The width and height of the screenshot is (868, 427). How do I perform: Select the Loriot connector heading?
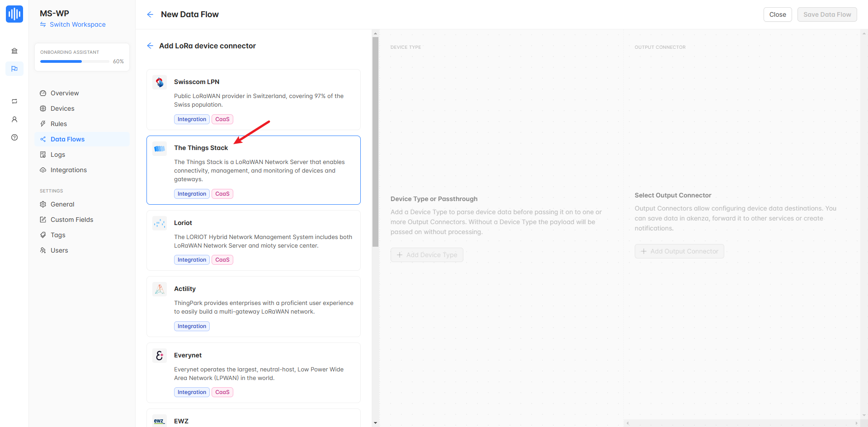click(183, 223)
